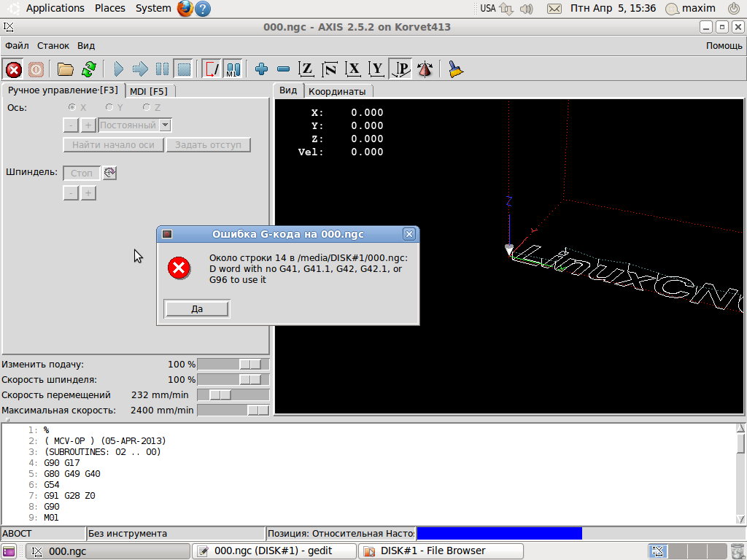
Task: Switch to X side view
Action: pyautogui.click(x=353, y=69)
